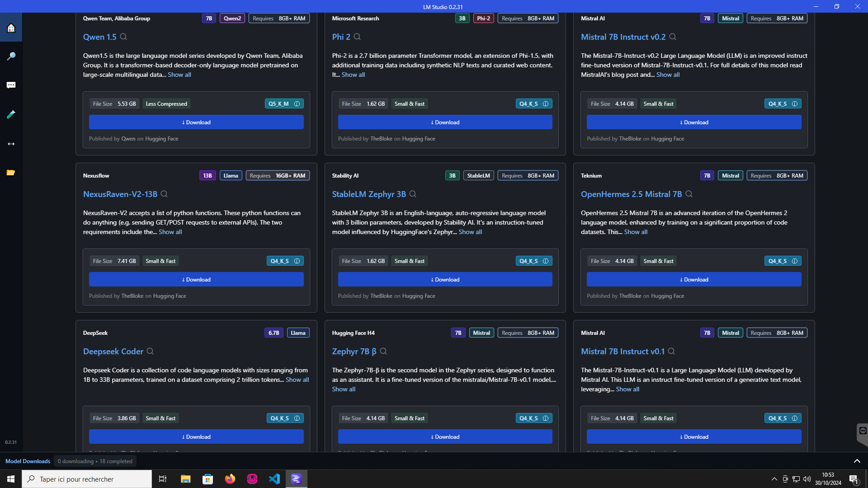Show all of Mistral 7B Instruct v0.1 description

627,389
